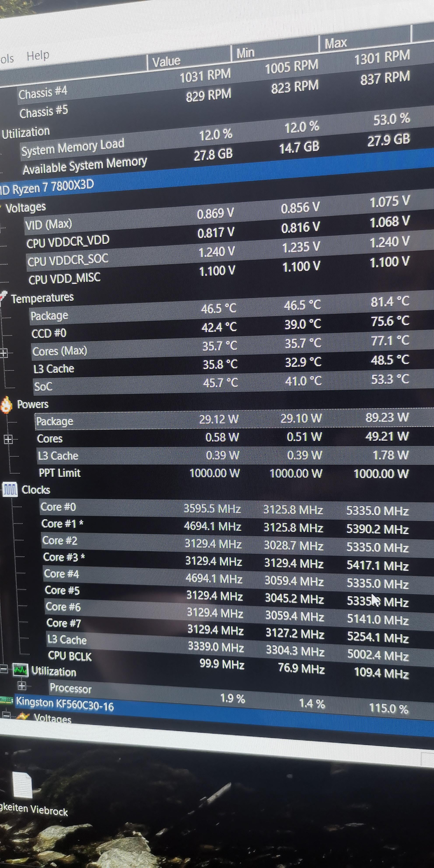
Task: Click the 27.8 GB available memory value
Action: point(213,155)
